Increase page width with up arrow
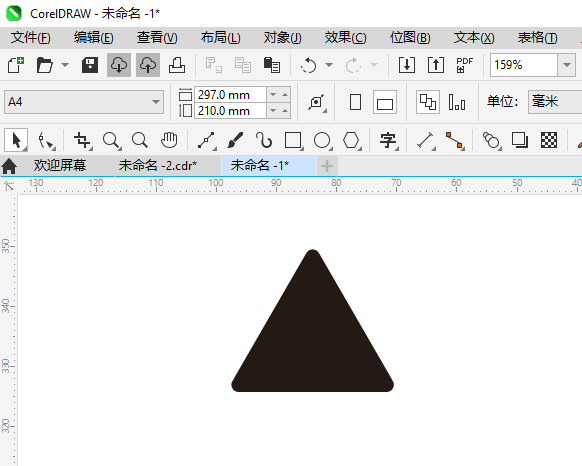 pos(285,95)
